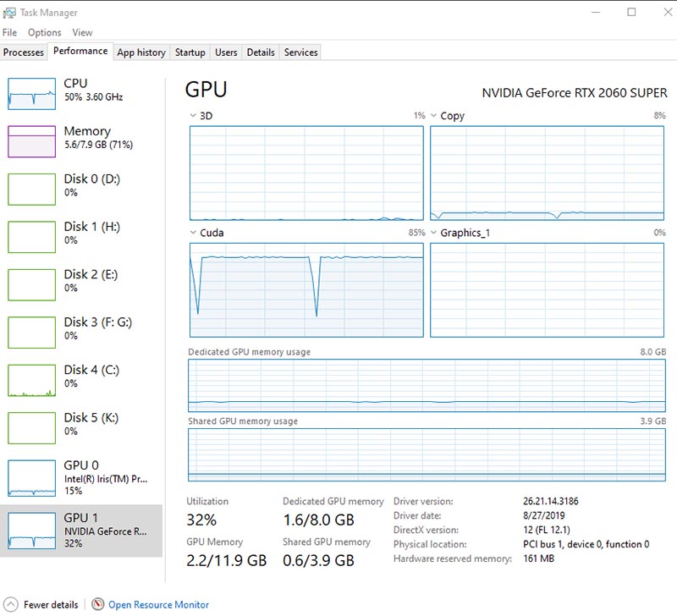Click the Cuda engine usage graph

point(306,290)
